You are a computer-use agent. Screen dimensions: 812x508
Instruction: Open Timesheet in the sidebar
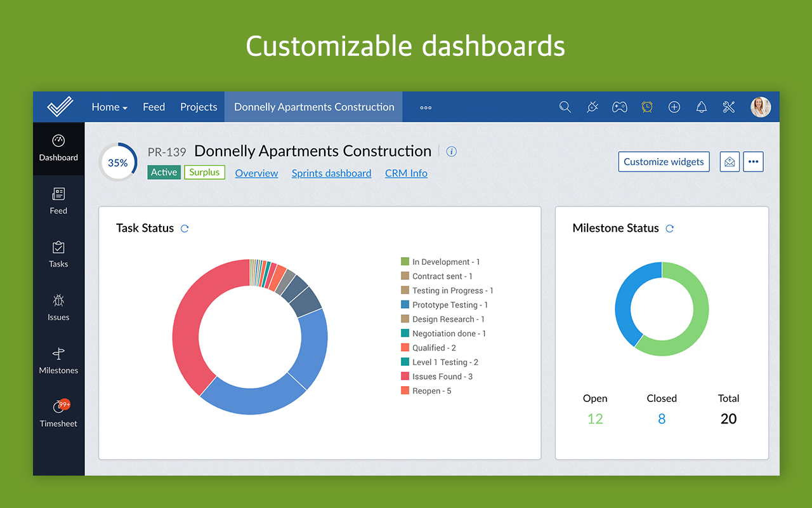58,413
